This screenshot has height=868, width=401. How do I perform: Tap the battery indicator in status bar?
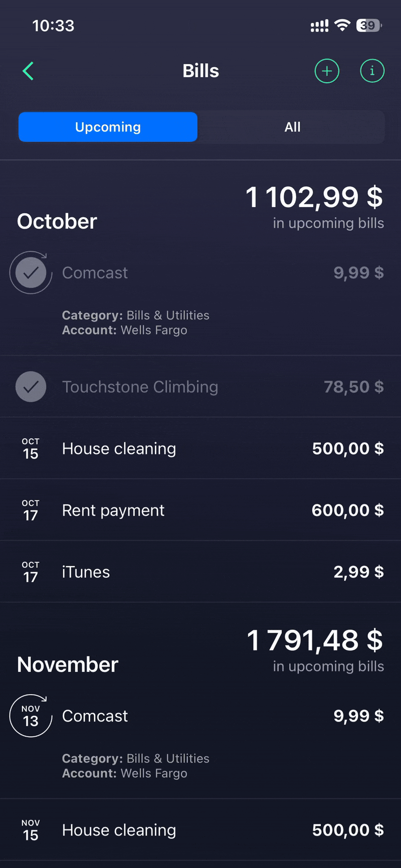(368, 26)
